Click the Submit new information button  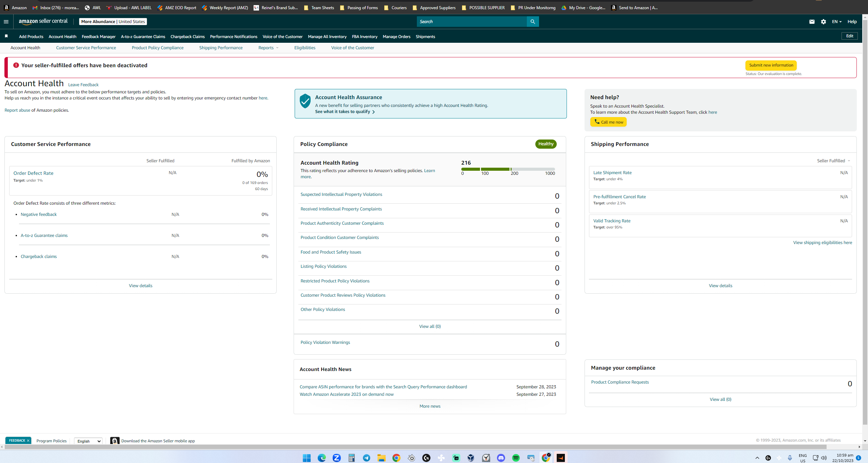click(x=771, y=65)
